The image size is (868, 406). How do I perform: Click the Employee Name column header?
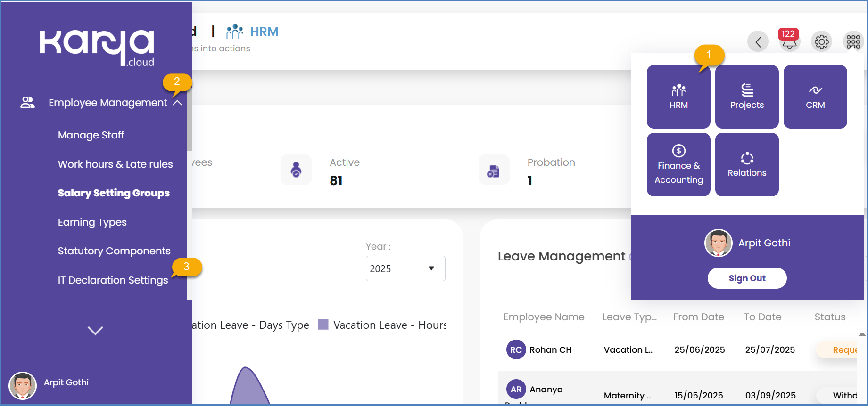tap(544, 317)
